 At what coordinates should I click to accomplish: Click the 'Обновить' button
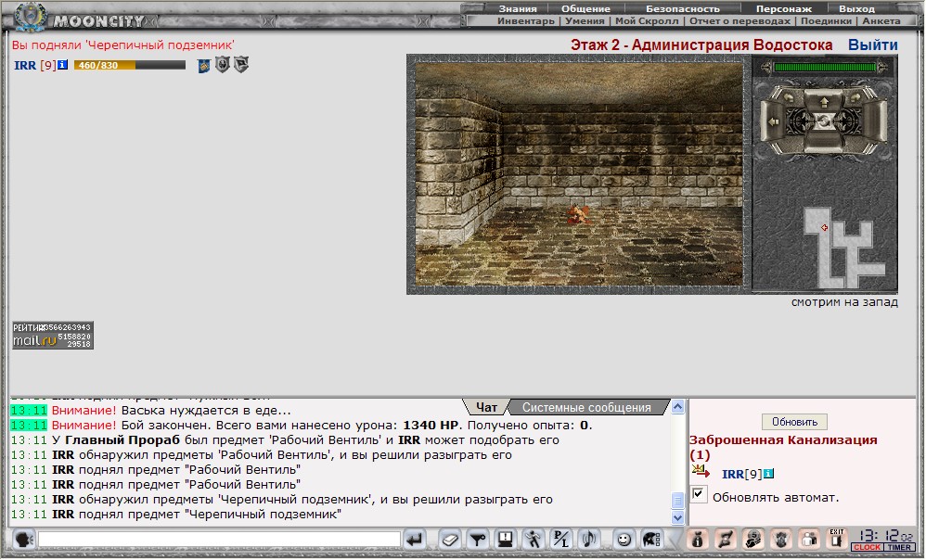(794, 422)
